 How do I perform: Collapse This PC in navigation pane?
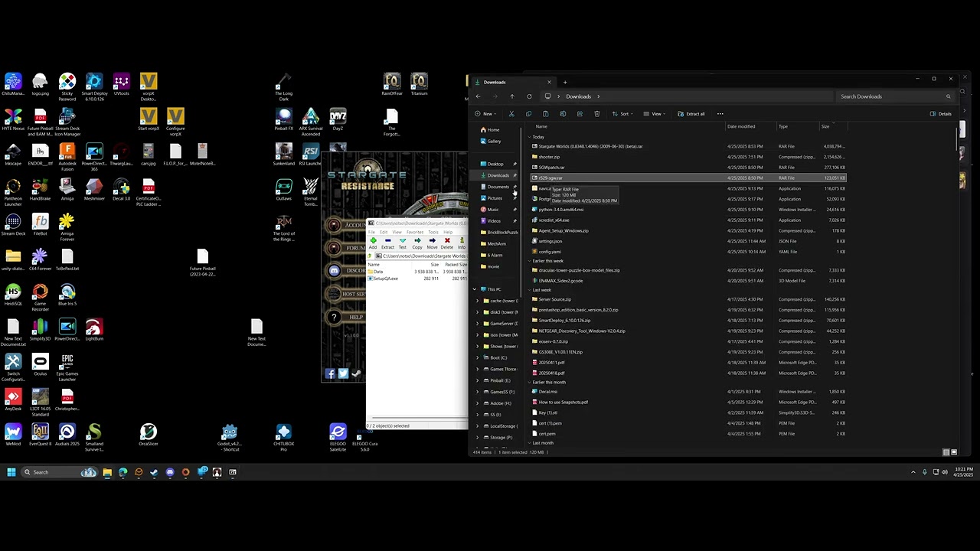point(474,289)
